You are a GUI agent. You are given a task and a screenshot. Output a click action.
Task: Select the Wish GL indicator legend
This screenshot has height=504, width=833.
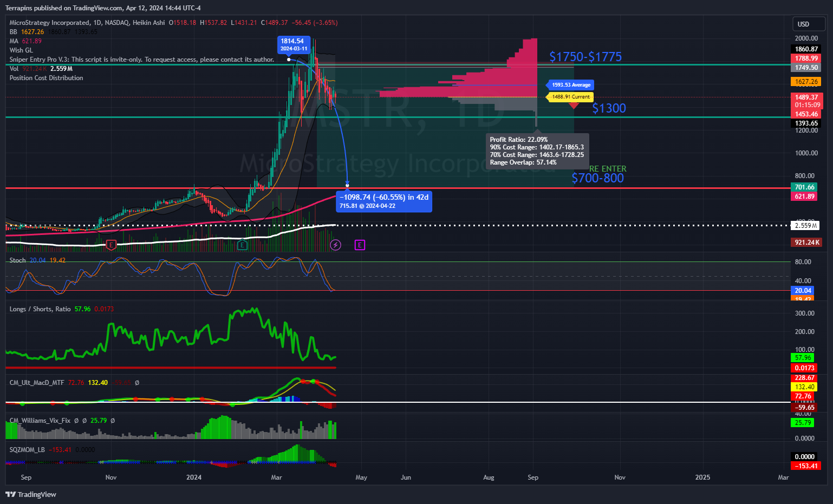point(21,50)
